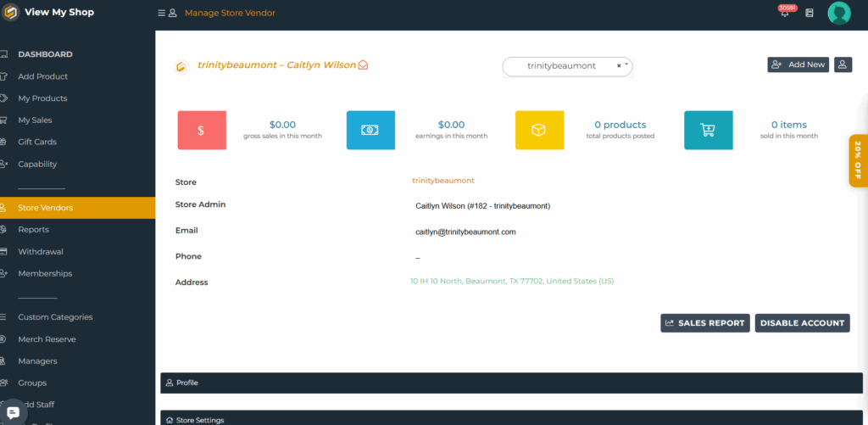The width and height of the screenshot is (868, 425).
Task: Select Gift Cards in the sidebar
Action: (x=37, y=143)
